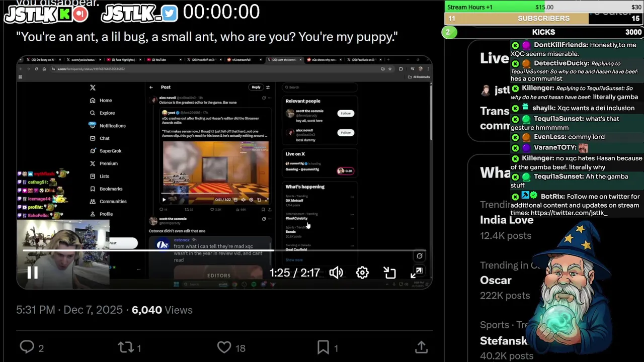Click the X logo in the recorded sidebar
The height and width of the screenshot is (362, 644).
[93, 87]
